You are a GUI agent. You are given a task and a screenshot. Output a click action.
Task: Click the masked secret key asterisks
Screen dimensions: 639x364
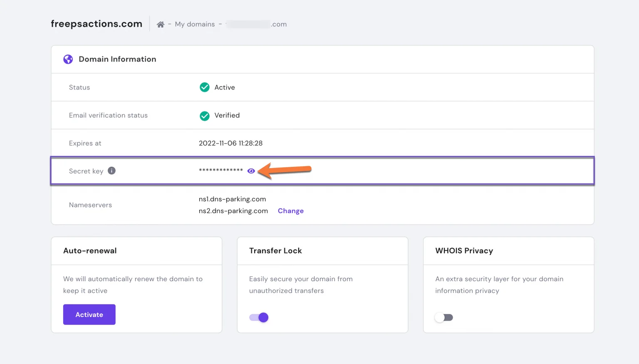pos(220,171)
